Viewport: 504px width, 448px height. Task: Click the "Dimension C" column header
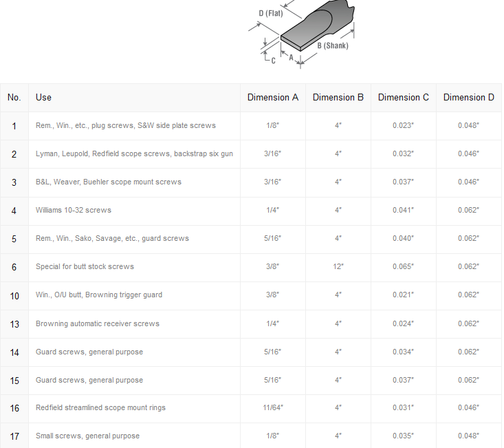tap(404, 98)
